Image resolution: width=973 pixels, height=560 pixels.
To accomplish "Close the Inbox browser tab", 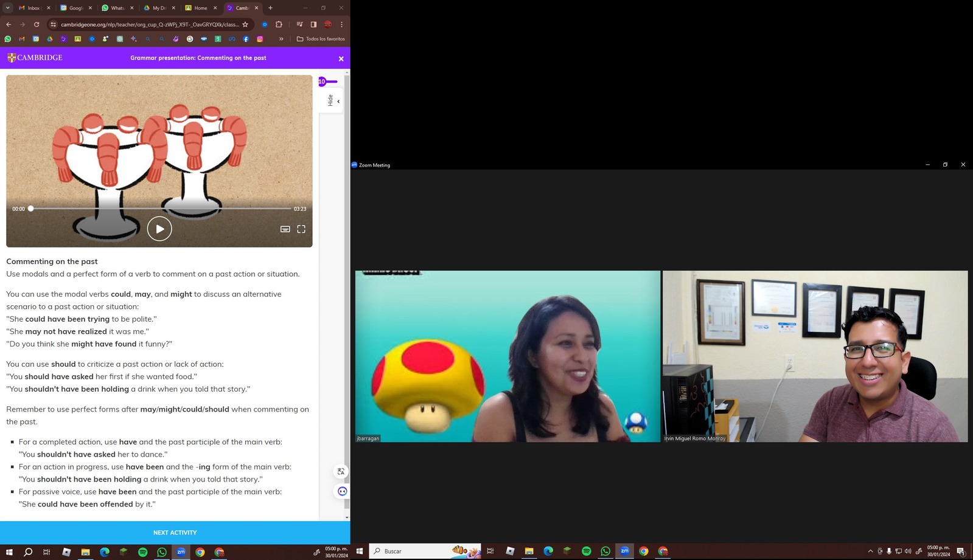I will 49,8.
